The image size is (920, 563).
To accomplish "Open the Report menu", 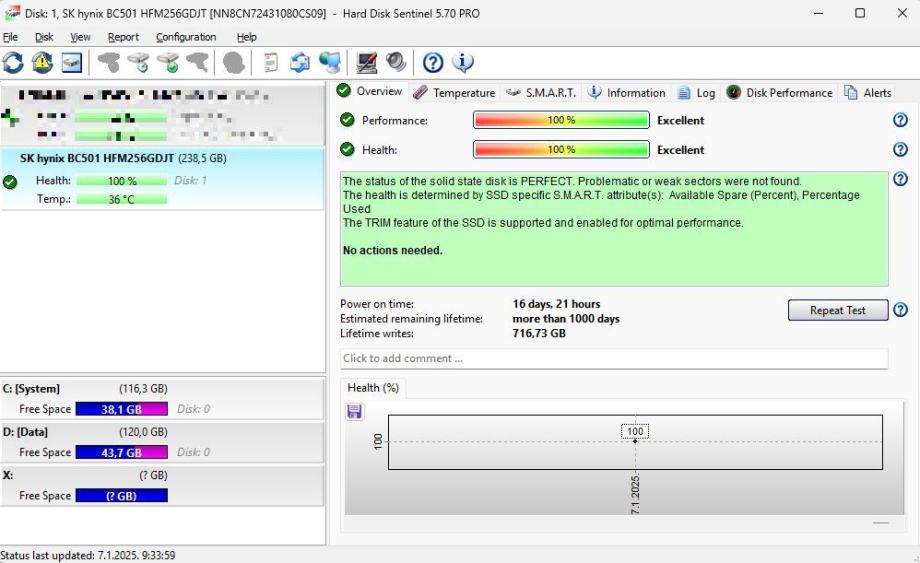I will (x=123, y=37).
